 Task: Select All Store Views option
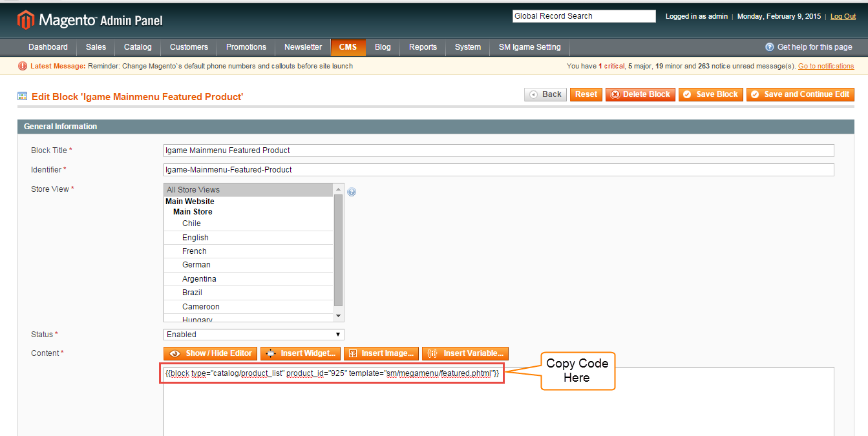pyautogui.click(x=249, y=190)
